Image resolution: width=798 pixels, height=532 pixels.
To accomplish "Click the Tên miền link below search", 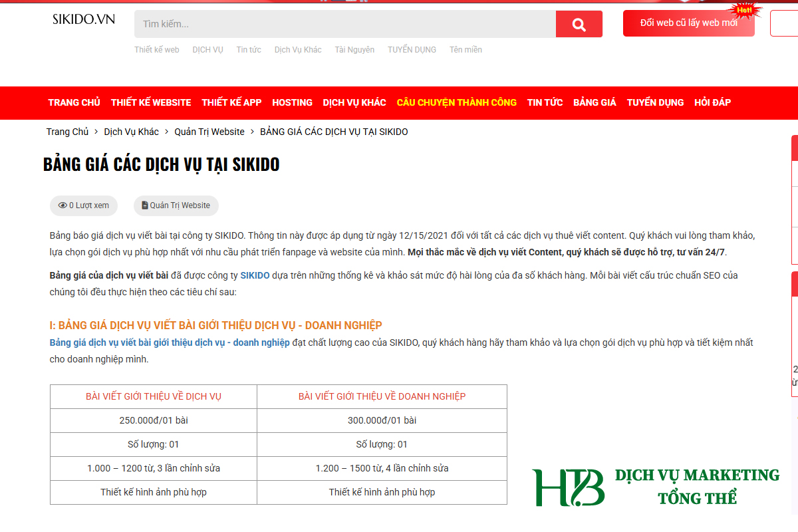I will [x=465, y=50].
